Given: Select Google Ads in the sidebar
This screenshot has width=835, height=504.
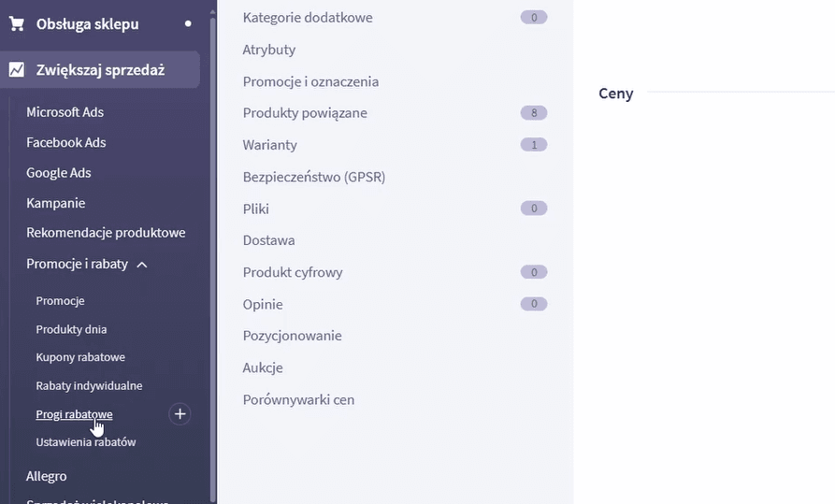Looking at the screenshot, I should [x=58, y=173].
